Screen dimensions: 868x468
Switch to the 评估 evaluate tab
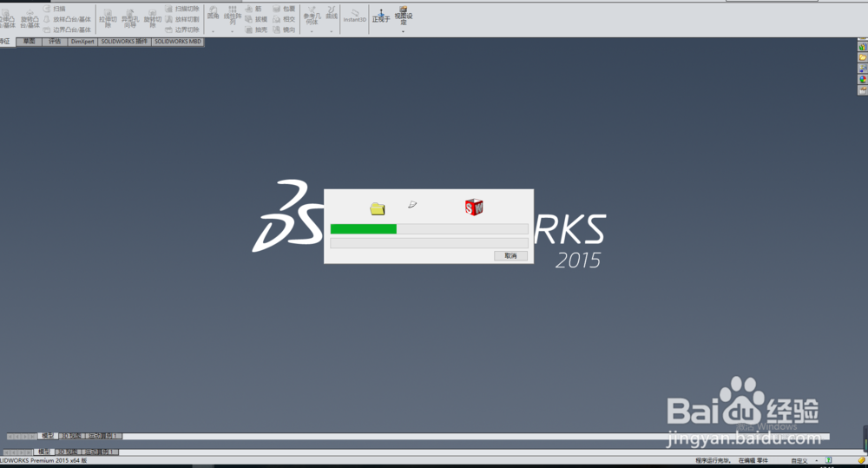coord(55,42)
